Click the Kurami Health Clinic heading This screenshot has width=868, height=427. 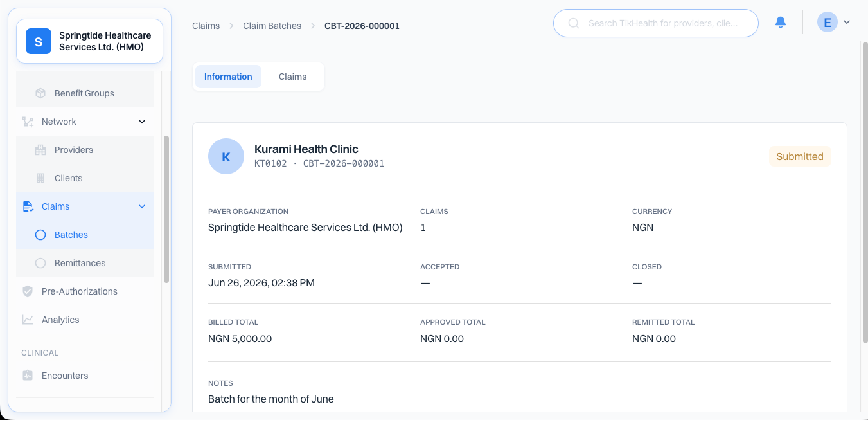click(x=306, y=149)
